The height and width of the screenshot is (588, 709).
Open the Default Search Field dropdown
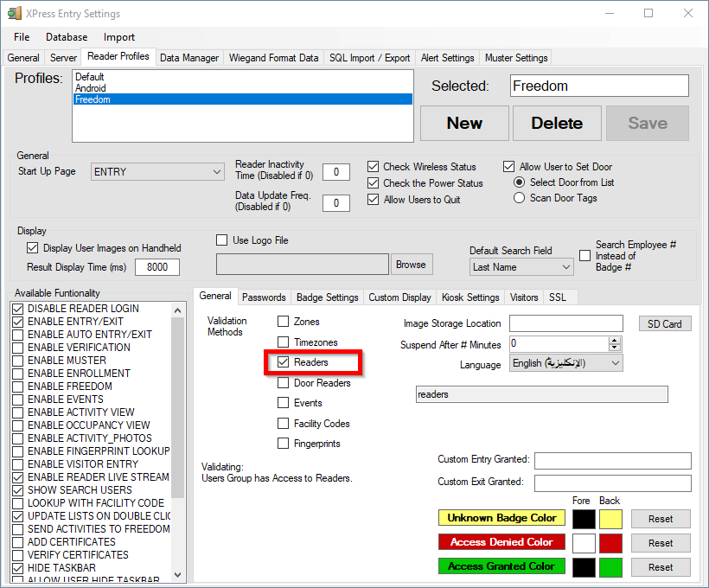[566, 267]
